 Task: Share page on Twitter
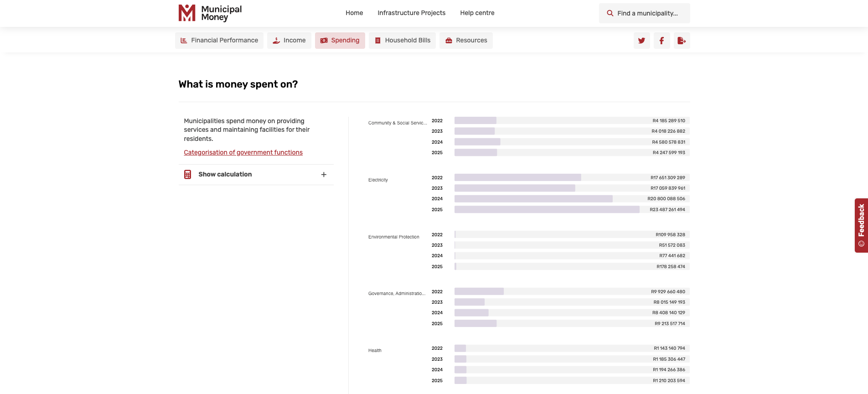pyautogui.click(x=641, y=41)
